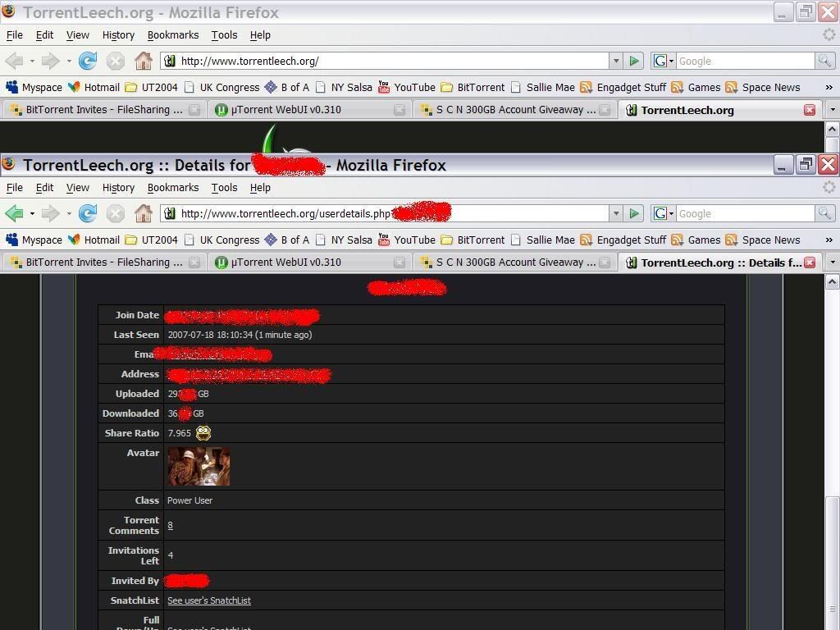Click Power User class value
840x630 pixels.
click(x=189, y=500)
